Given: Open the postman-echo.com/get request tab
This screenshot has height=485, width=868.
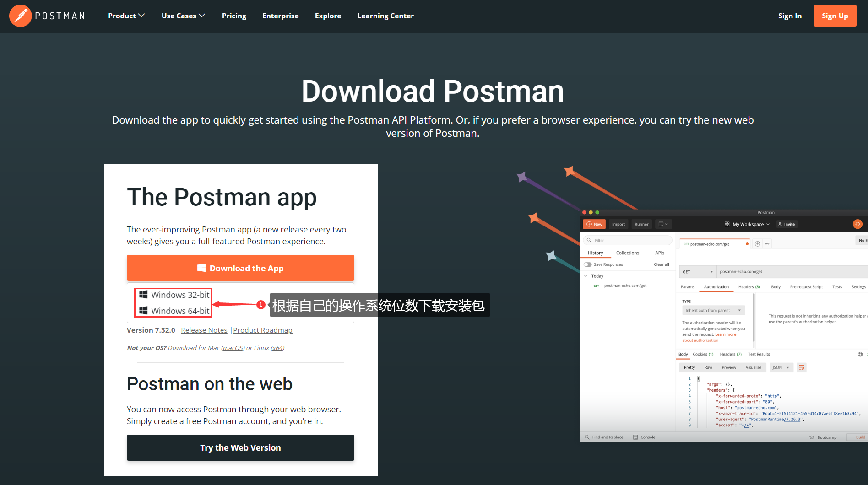Looking at the screenshot, I should 715,244.
